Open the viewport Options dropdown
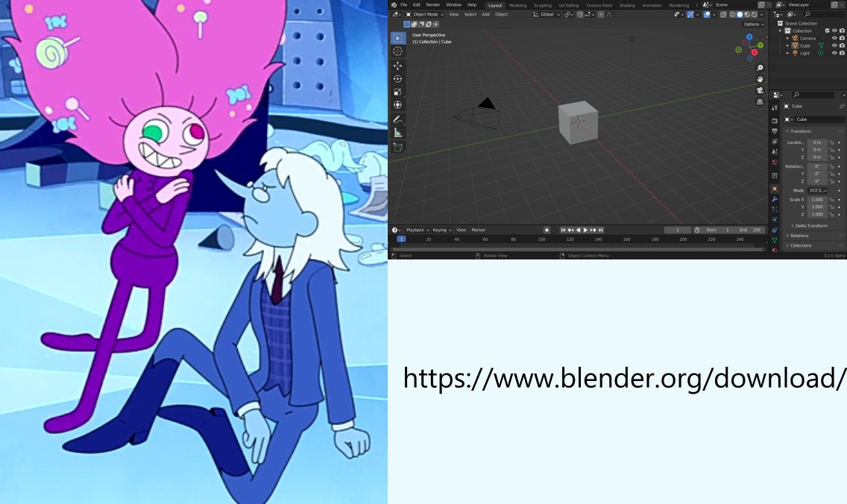The height and width of the screenshot is (504, 847). 754,25
